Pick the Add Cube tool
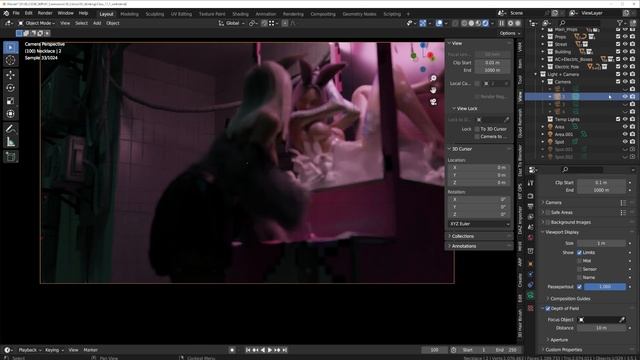This screenshot has height=360, width=640. click(11, 157)
